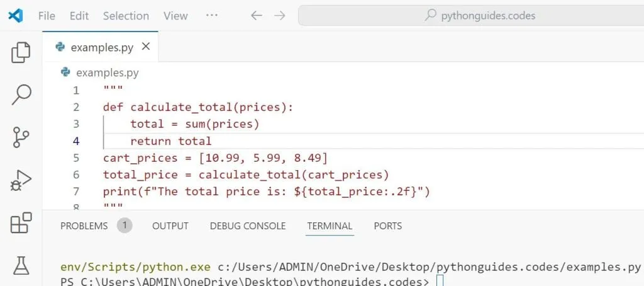Close the examples.py editor tab
Screen dimensions: 644x286
[146, 47]
